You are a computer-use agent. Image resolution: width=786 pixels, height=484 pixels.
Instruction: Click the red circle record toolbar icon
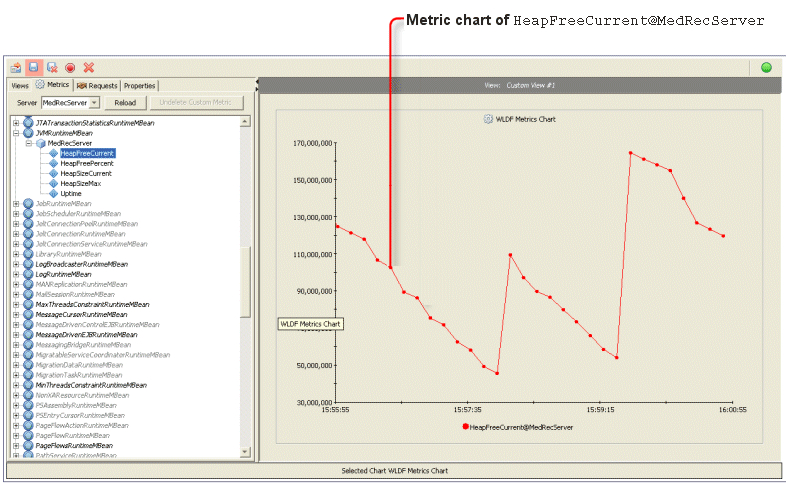(x=70, y=68)
